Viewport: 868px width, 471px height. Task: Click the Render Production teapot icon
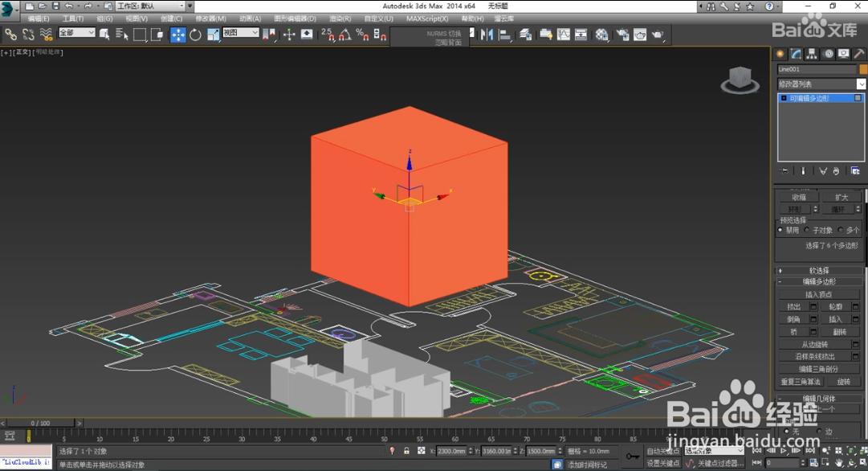pyautogui.click(x=658, y=35)
